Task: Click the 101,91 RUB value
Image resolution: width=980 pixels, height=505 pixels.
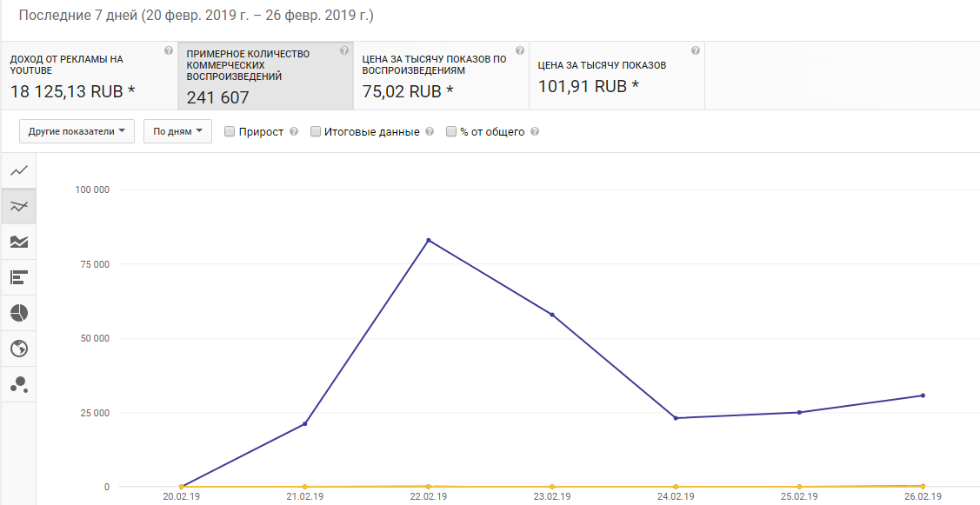Action: tap(589, 86)
